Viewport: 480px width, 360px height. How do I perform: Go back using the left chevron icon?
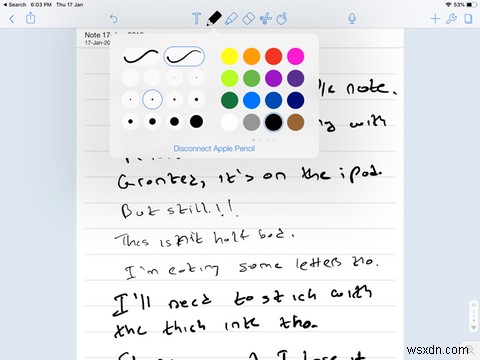point(12,19)
